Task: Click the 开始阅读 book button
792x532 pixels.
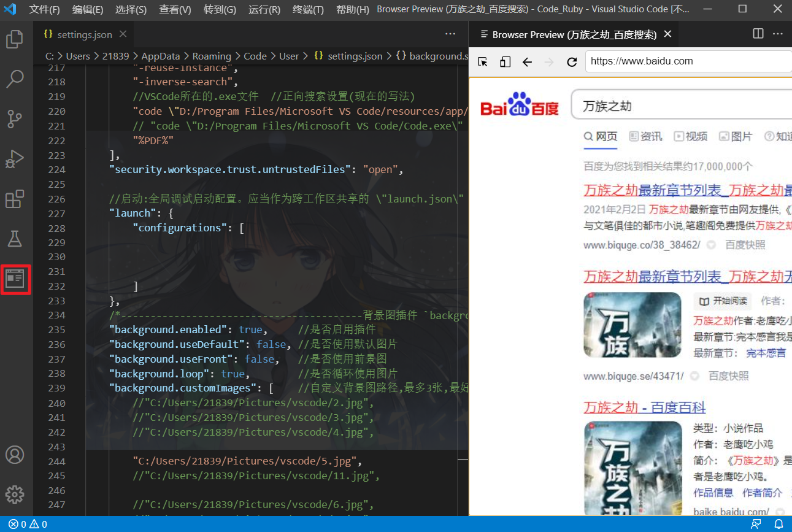Action: coord(723,301)
